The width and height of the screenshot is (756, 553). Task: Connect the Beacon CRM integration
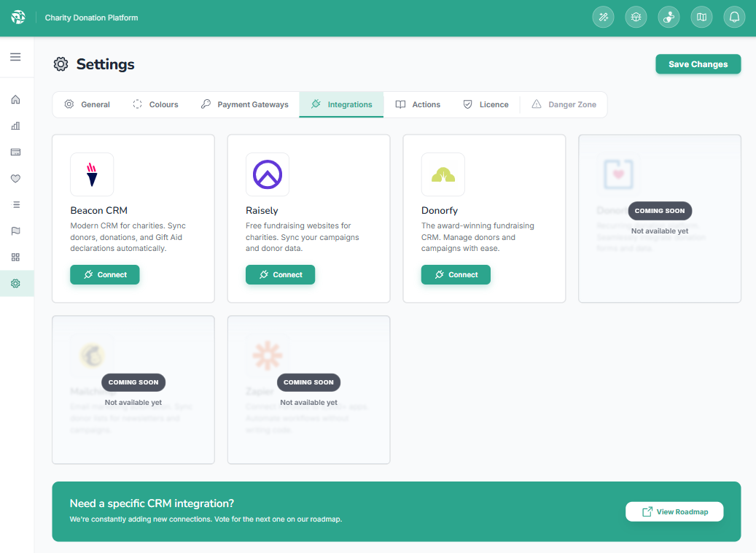coord(104,275)
